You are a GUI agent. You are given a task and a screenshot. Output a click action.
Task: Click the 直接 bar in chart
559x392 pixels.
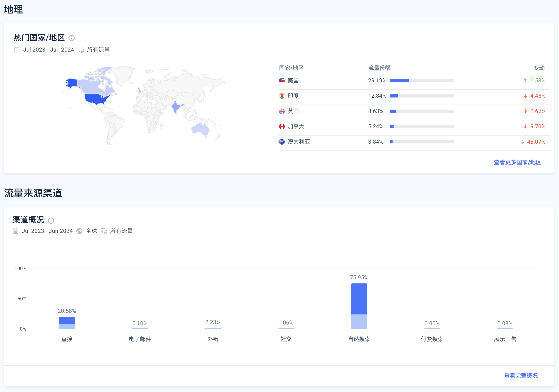pos(67,323)
